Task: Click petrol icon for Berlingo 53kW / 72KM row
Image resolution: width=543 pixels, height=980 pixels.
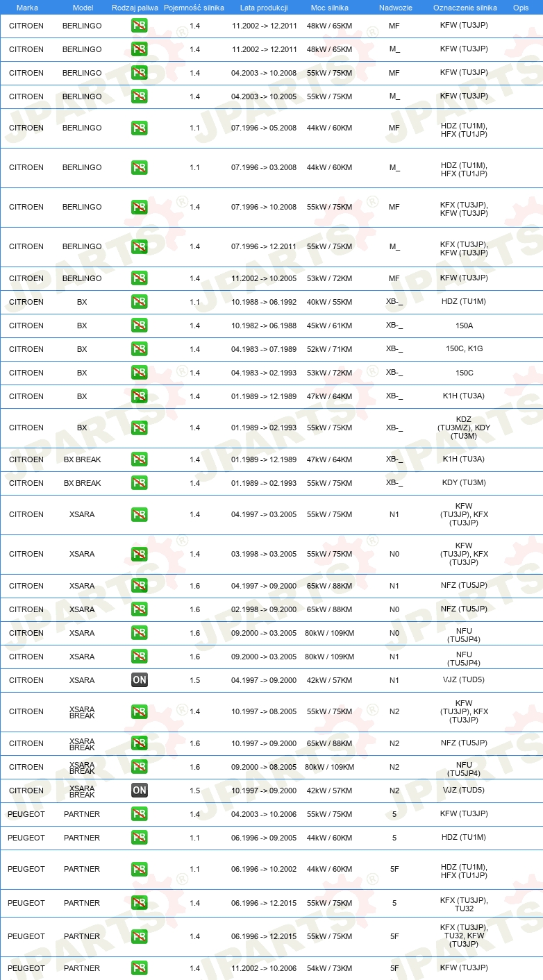Action: click(140, 278)
